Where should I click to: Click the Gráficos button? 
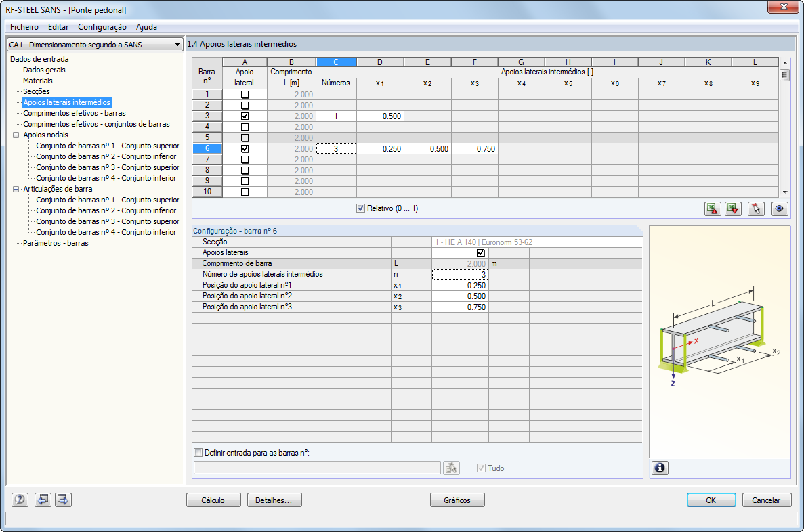(457, 500)
